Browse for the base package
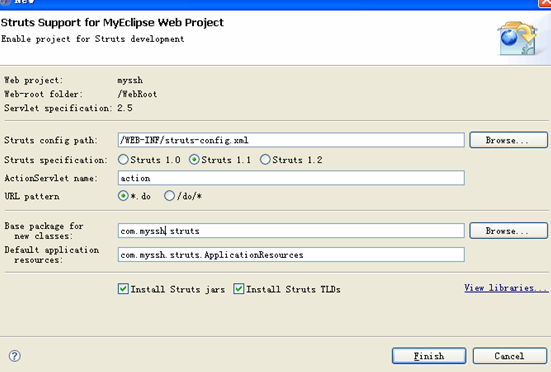 (508, 230)
